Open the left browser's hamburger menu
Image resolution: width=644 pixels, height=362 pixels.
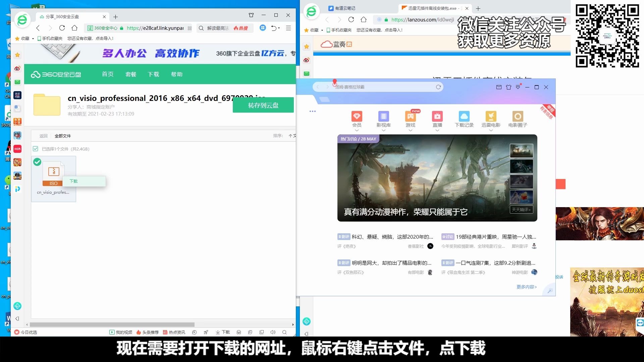pyautogui.click(x=288, y=28)
